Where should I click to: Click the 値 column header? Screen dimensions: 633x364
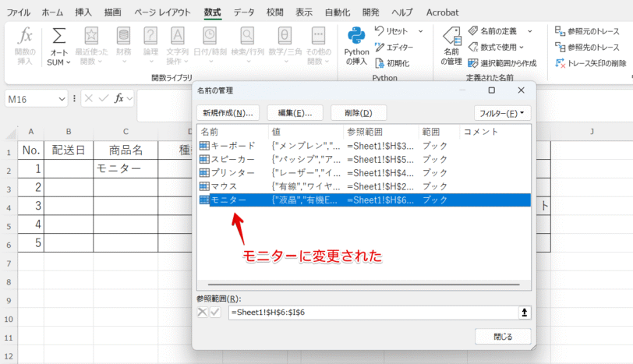point(306,132)
